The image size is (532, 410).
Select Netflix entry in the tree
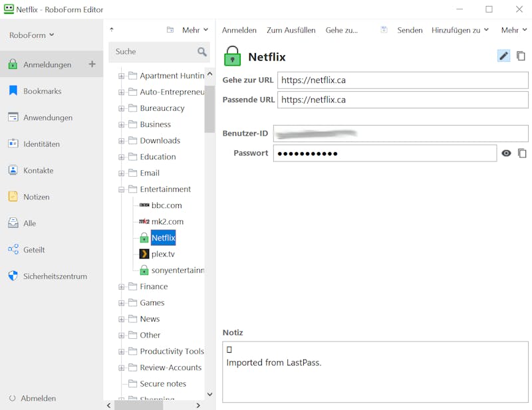[163, 238]
